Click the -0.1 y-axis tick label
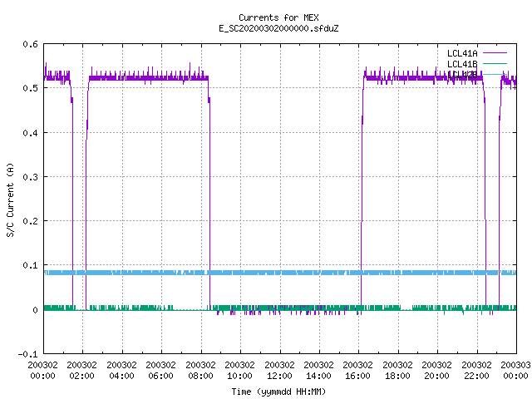The height and width of the screenshot is (399, 532). (x=27, y=354)
